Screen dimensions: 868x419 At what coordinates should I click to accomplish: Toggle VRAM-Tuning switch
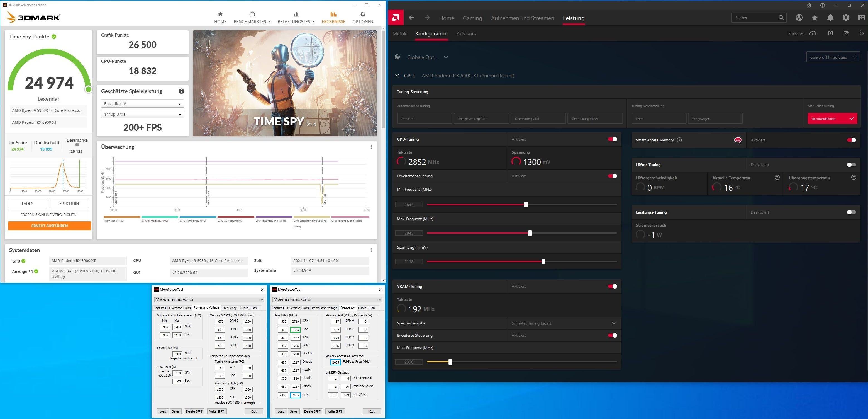click(x=612, y=286)
